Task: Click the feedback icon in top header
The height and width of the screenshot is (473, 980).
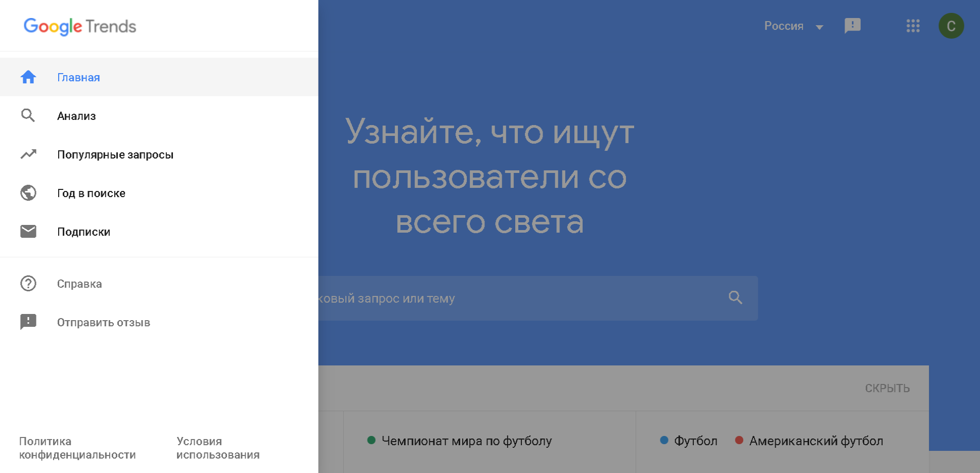Action: (x=852, y=26)
